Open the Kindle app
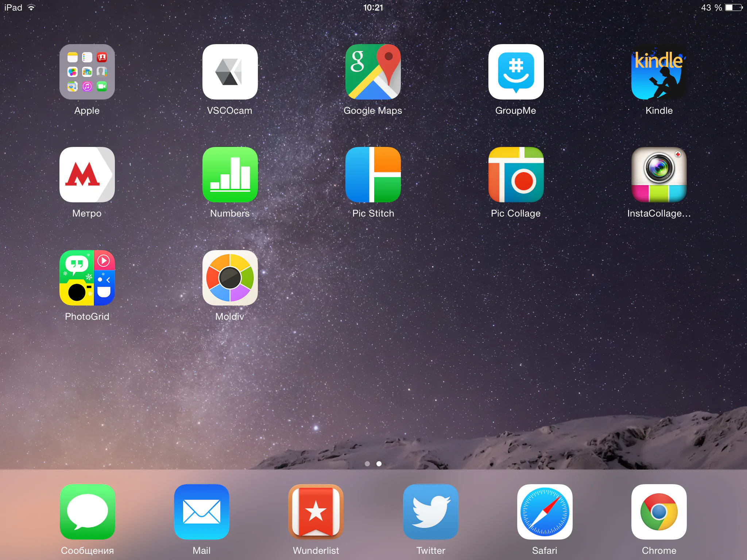The height and width of the screenshot is (560, 747). pyautogui.click(x=659, y=72)
